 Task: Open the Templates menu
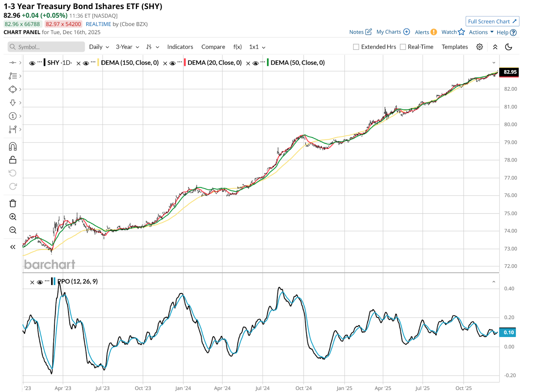coord(455,47)
